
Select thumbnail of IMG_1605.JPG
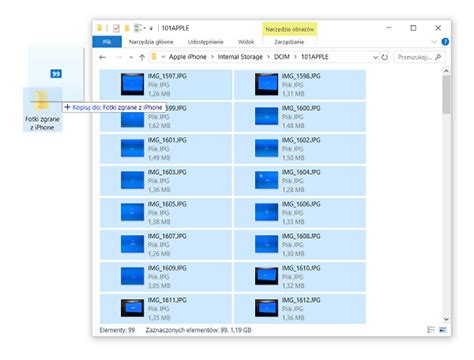point(132,212)
